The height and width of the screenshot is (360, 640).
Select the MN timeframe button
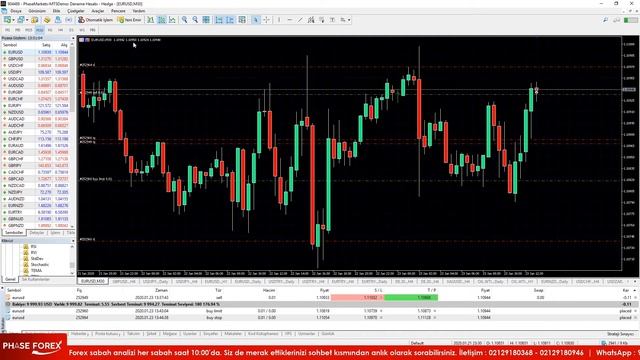[x=92, y=30]
